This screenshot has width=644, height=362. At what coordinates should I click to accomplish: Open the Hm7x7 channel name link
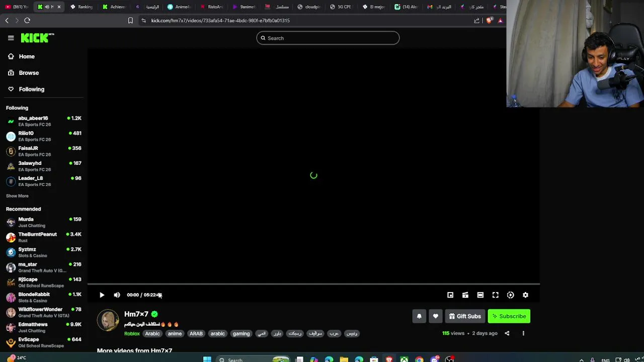tap(136, 314)
